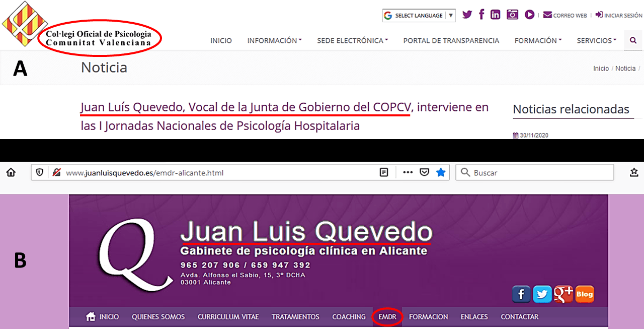This screenshot has height=329, width=644.
Task: Go to INICIO in COPCV navbar
Action: coord(221,40)
